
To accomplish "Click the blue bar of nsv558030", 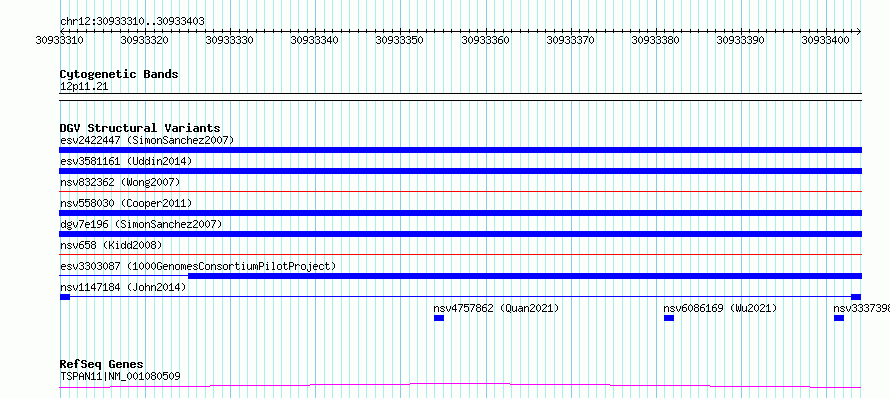I will pos(460,213).
